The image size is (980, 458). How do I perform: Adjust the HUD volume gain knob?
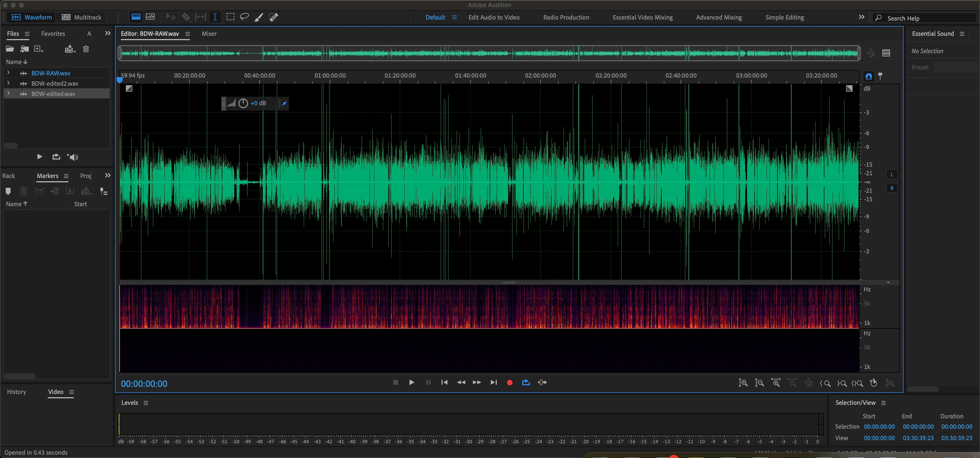point(243,103)
